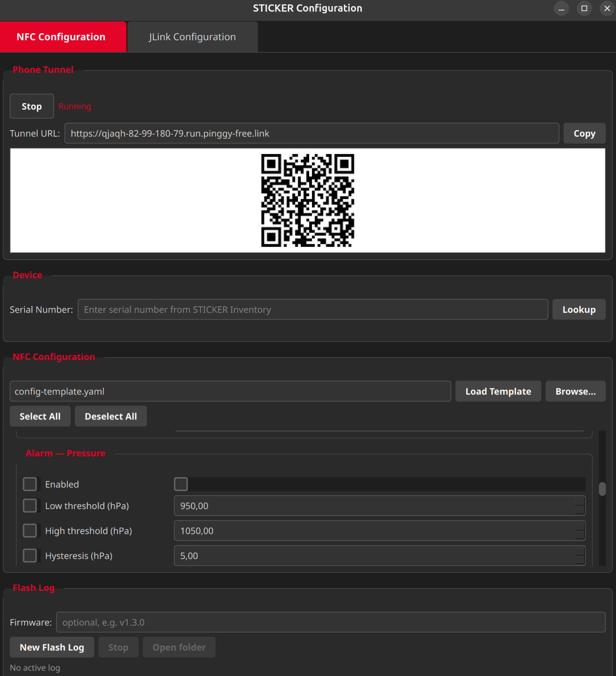Tick the include checkbox for Enabled row
This screenshot has width=616, height=676.
[x=30, y=484]
